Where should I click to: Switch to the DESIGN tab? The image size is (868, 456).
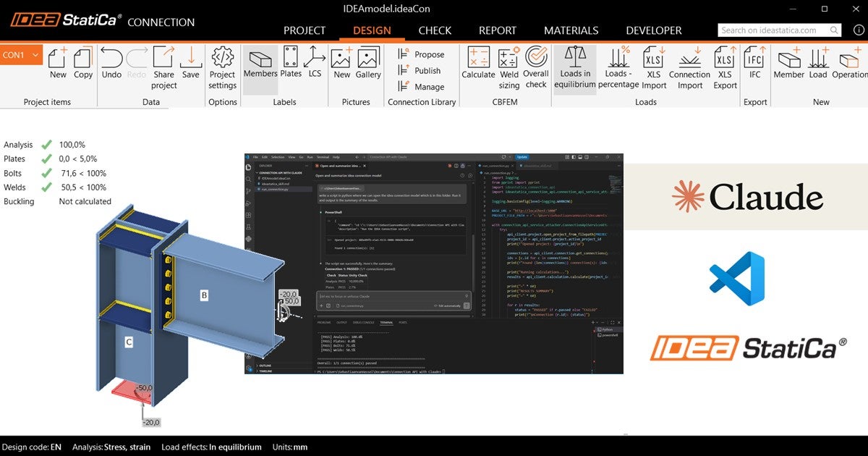(x=372, y=30)
